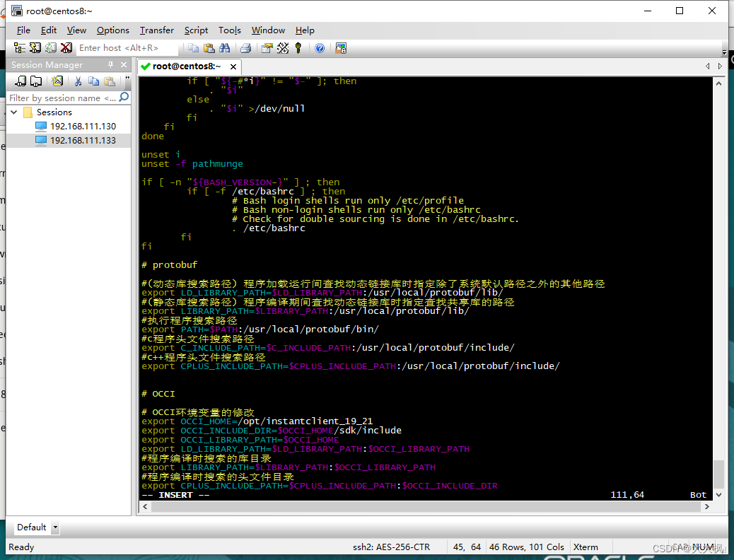The height and width of the screenshot is (560, 734).
Task: Click the SecureFX lock icon in toolbar
Action: point(341,48)
